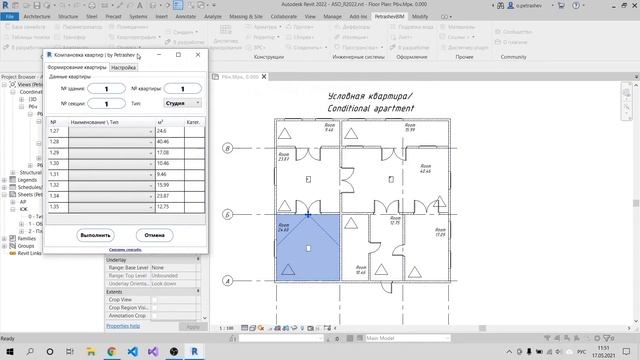Click the area cell 40.46 in table

(169, 142)
